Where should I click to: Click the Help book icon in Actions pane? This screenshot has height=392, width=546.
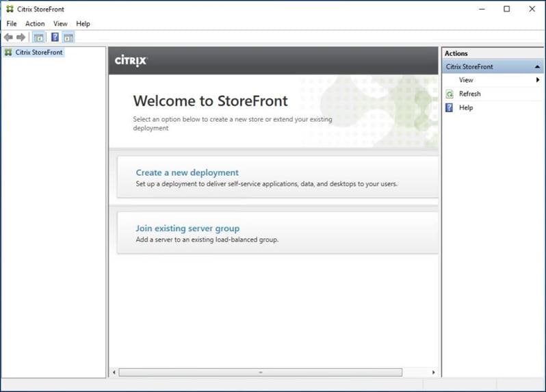point(450,107)
